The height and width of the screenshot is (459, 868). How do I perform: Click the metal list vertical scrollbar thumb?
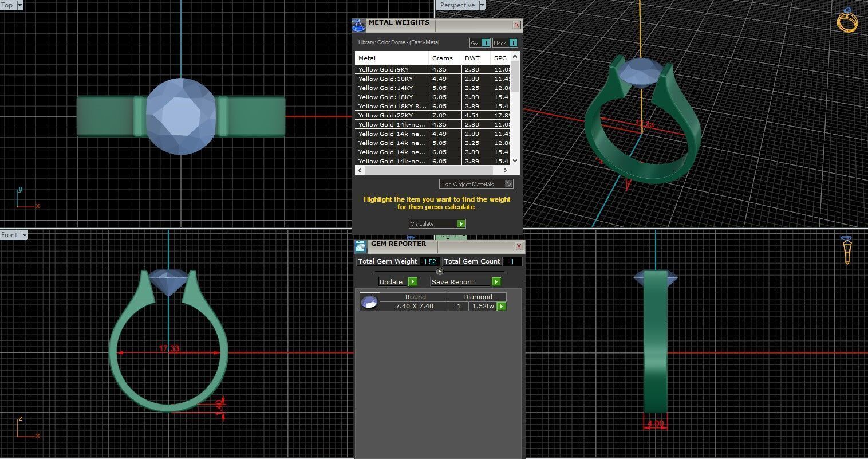click(x=515, y=76)
